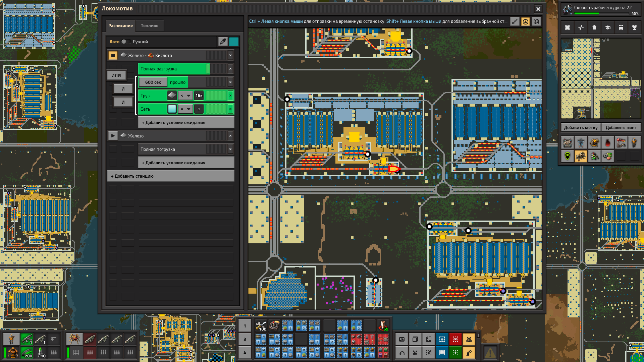Select quickbar row 3
Viewport: 644px width, 362px height.
coord(245,339)
